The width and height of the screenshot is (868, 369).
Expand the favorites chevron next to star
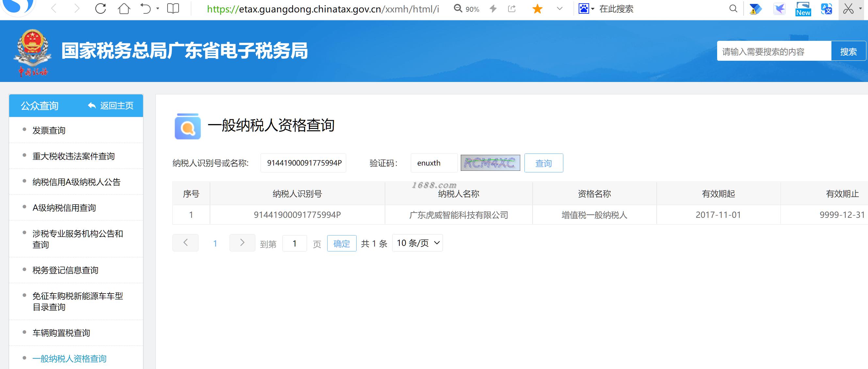click(560, 9)
